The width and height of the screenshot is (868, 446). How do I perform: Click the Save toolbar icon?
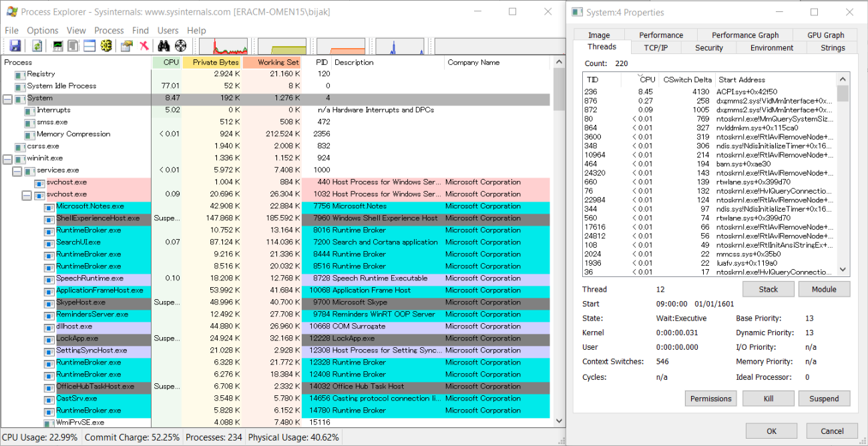click(15, 46)
